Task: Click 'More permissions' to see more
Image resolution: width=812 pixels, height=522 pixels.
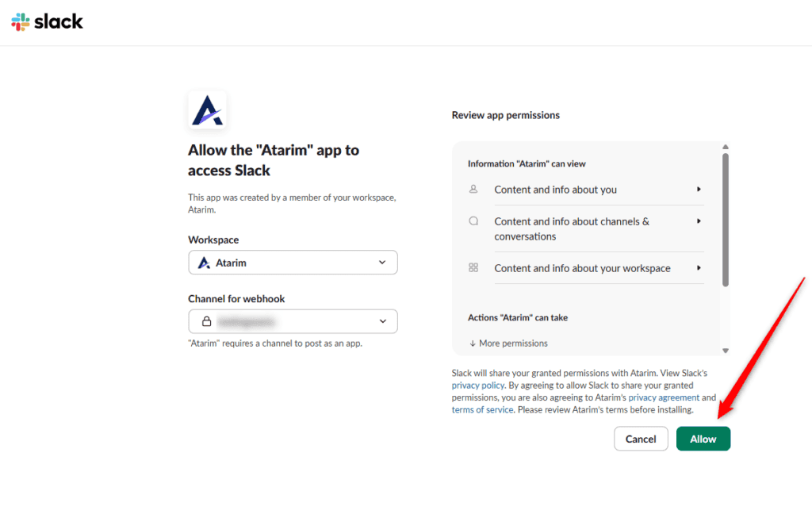Action: 508,344
